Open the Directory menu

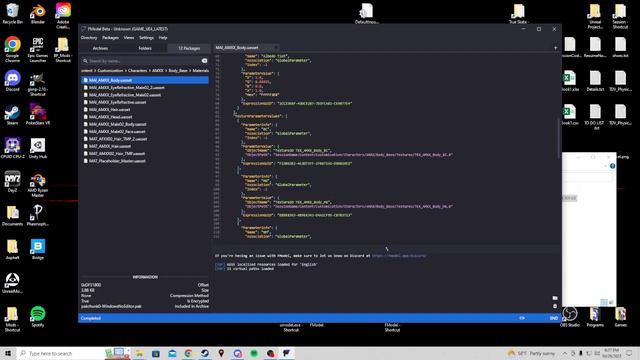tap(89, 38)
